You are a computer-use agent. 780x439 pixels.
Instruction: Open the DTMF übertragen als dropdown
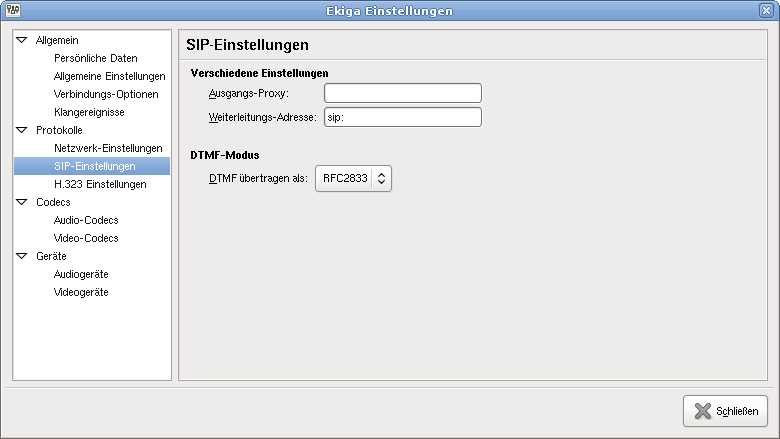[353, 179]
